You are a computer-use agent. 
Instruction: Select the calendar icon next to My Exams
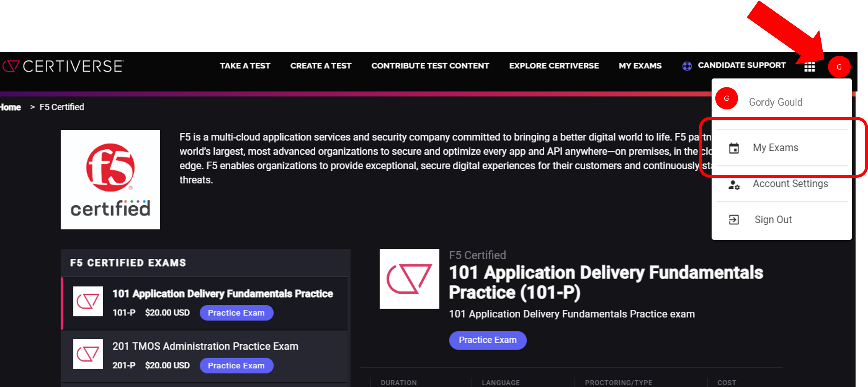pos(734,147)
